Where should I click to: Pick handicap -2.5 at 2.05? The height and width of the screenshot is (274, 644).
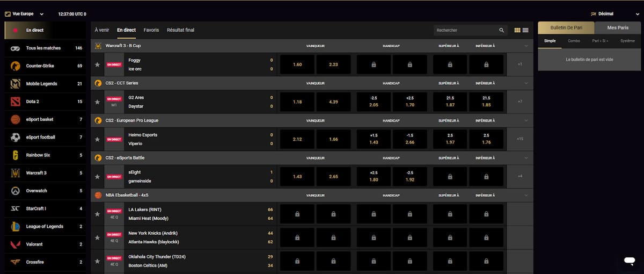374,102
